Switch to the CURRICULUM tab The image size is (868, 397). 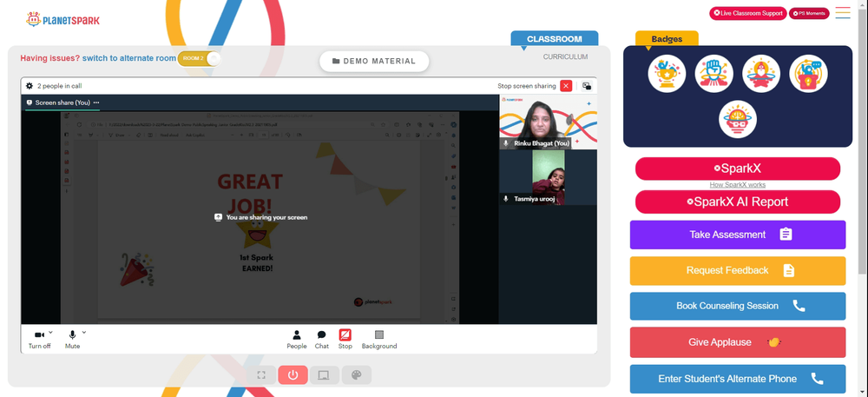[x=565, y=56]
